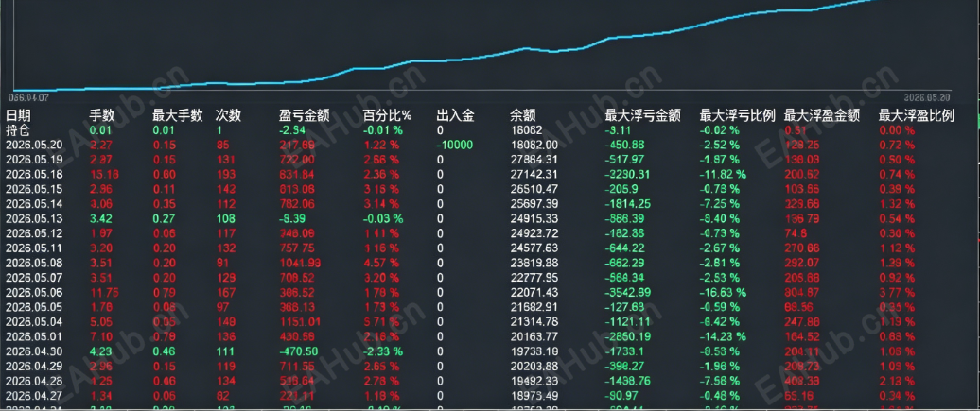The height and width of the screenshot is (411, 980).
Task: Click the balance value 21314.78
Action: click(534, 321)
